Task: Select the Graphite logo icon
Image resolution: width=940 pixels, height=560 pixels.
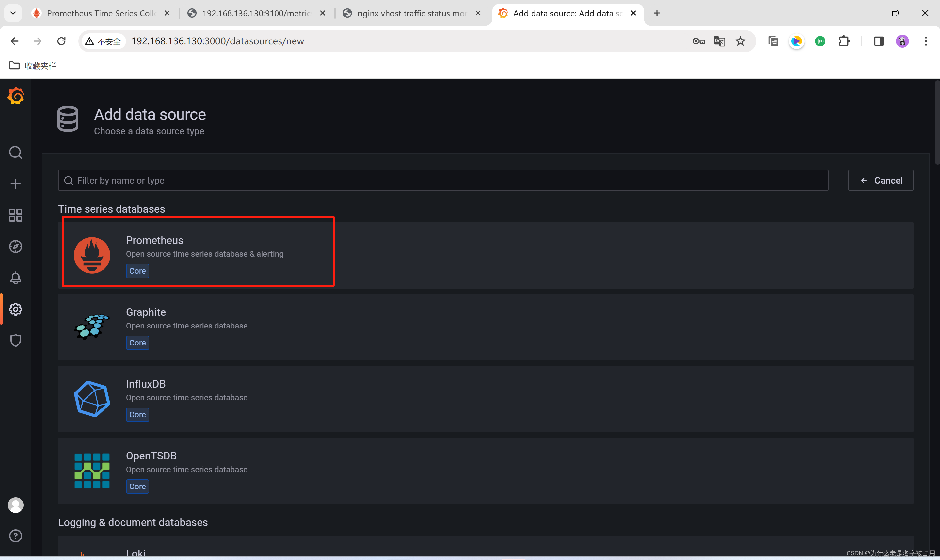Action: click(92, 327)
